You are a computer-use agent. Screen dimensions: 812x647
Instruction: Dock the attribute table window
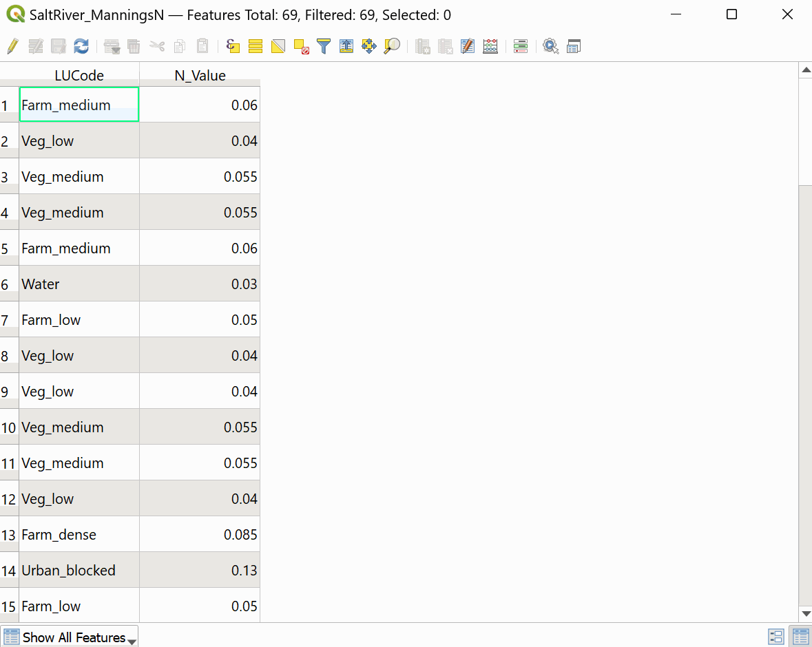[574, 46]
